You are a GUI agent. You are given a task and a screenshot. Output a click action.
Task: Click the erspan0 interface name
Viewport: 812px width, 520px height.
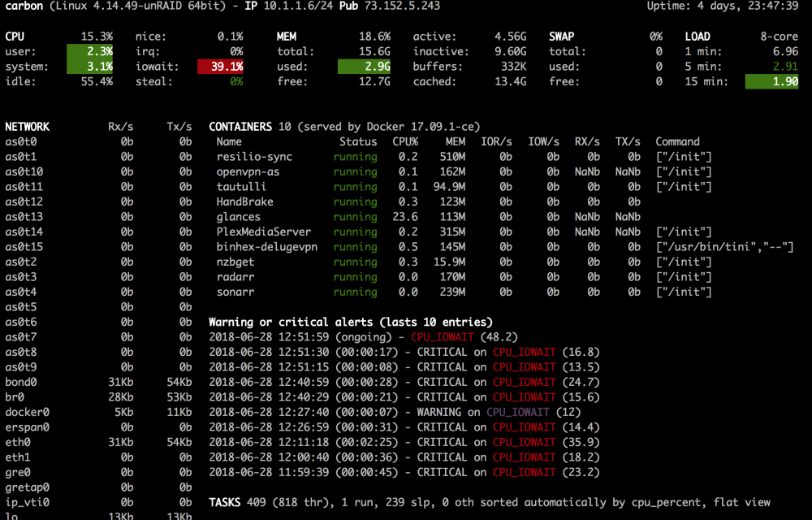[28, 427]
